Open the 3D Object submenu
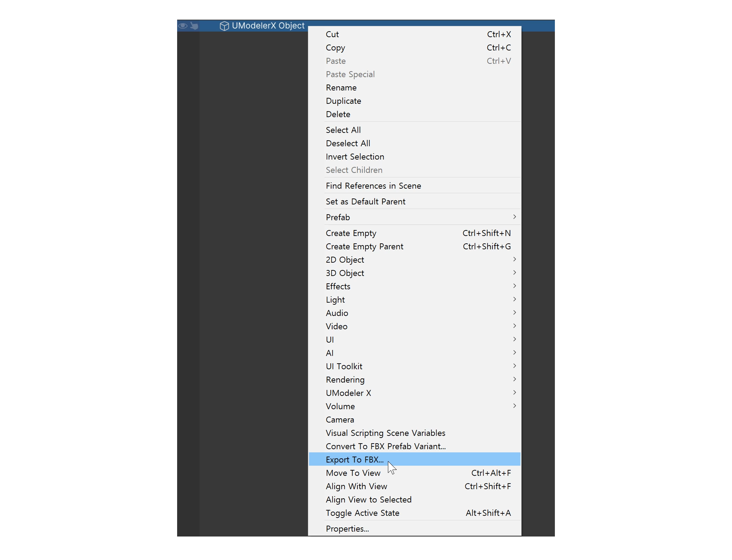 (x=415, y=273)
